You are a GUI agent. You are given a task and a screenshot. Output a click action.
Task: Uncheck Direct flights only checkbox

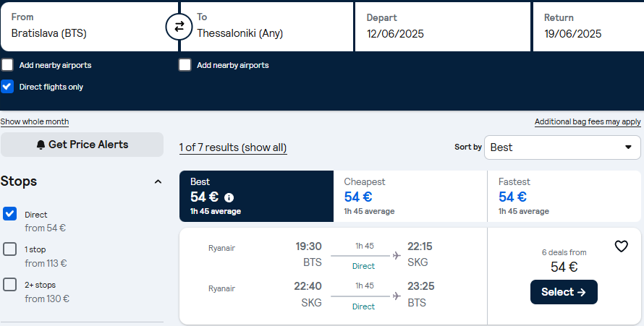pos(7,87)
